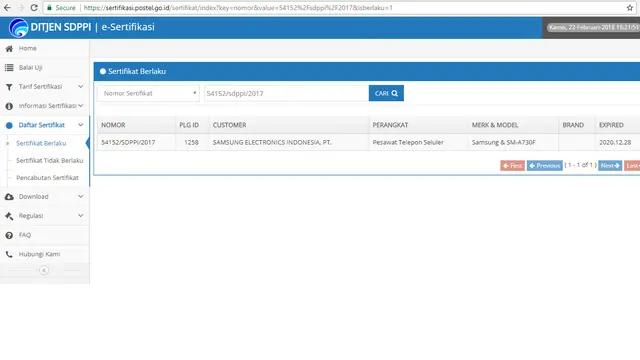Click the secure padlock icon

pos(49,8)
